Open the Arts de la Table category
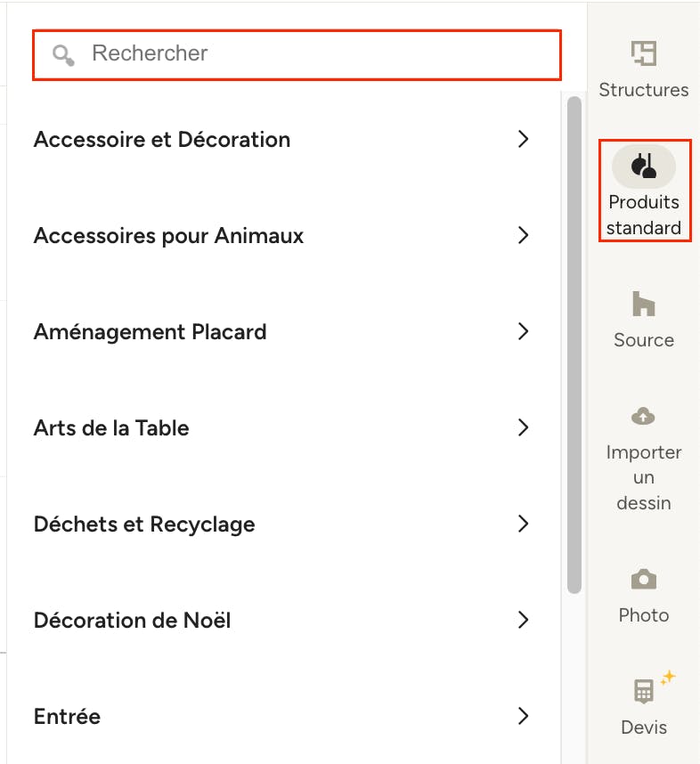Image resolution: width=700 pixels, height=764 pixels. click(281, 427)
